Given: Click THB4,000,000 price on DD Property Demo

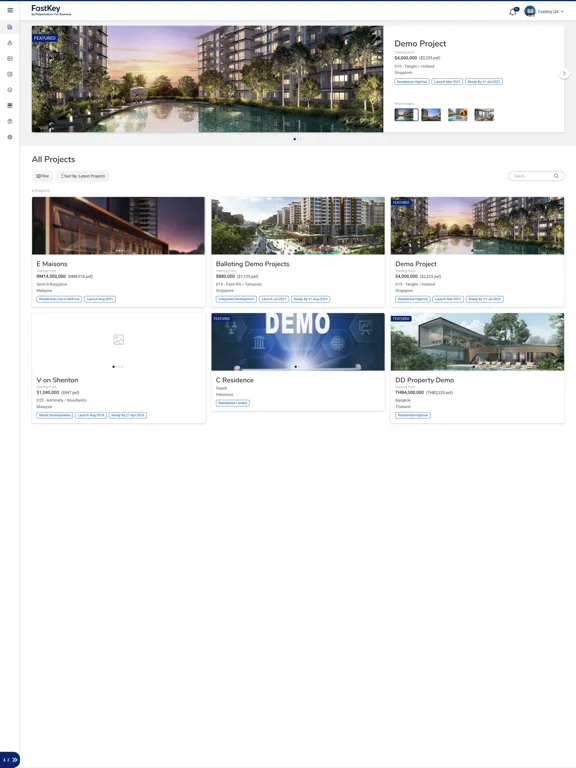Looking at the screenshot, I should tap(409, 392).
